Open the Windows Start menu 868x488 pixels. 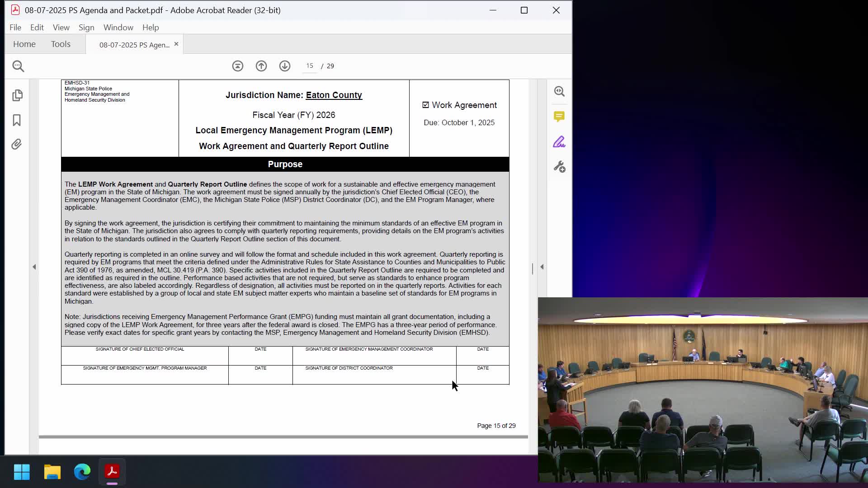[x=22, y=472]
